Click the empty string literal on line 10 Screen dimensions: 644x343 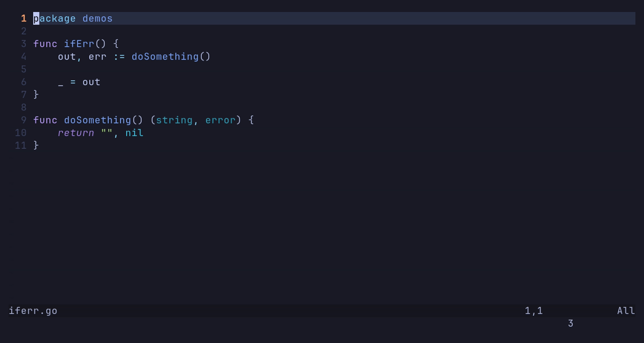click(106, 133)
